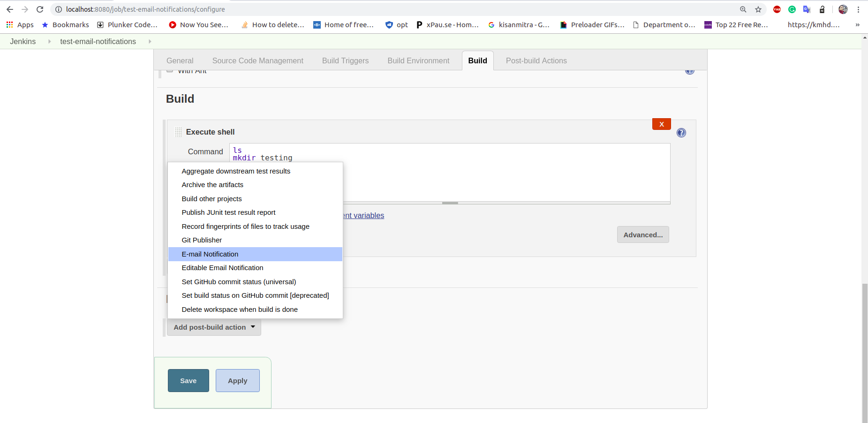Expand the breadcrumb arrow after test-email-notifications
Screen dimensions: 868x423
point(149,41)
